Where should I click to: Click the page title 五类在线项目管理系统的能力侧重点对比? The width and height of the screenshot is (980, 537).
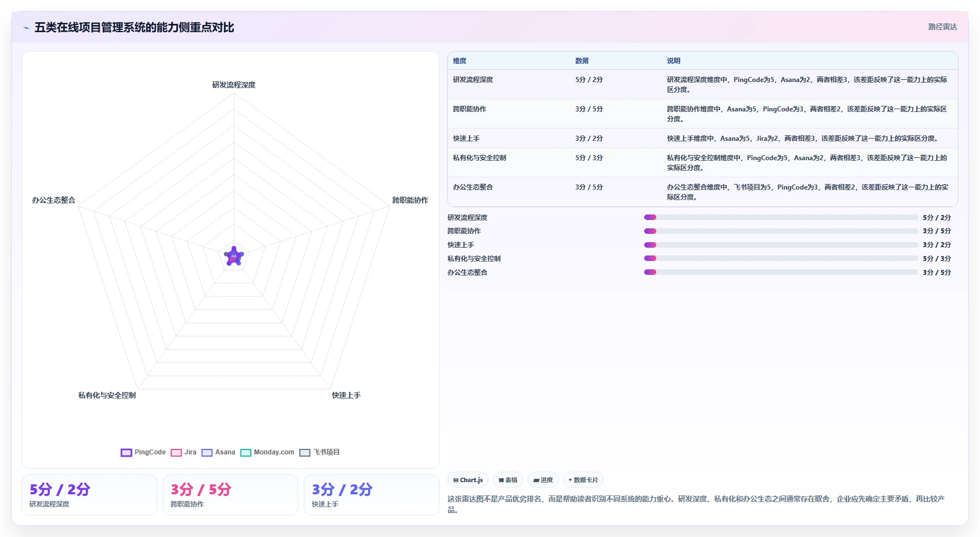pos(134,28)
